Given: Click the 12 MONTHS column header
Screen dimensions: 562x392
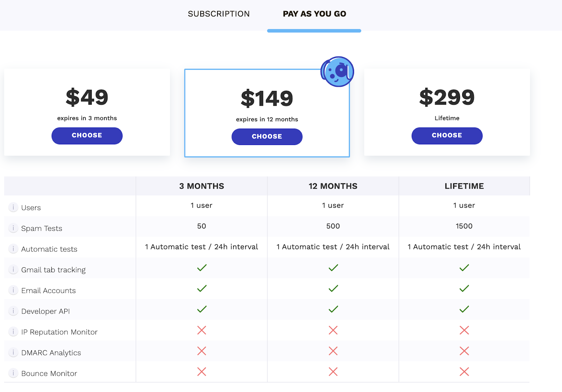Looking at the screenshot, I should coord(333,186).
